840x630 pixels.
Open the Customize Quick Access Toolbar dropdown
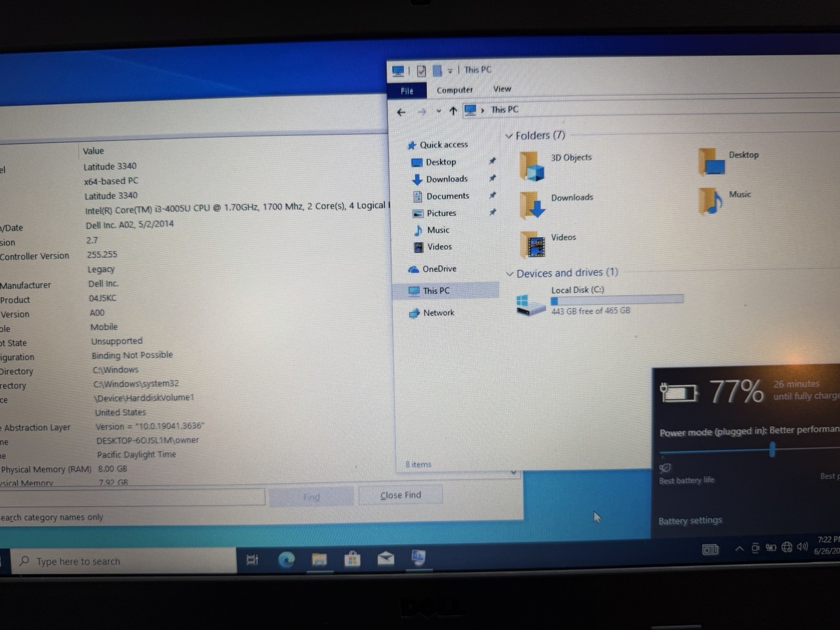(x=450, y=70)
